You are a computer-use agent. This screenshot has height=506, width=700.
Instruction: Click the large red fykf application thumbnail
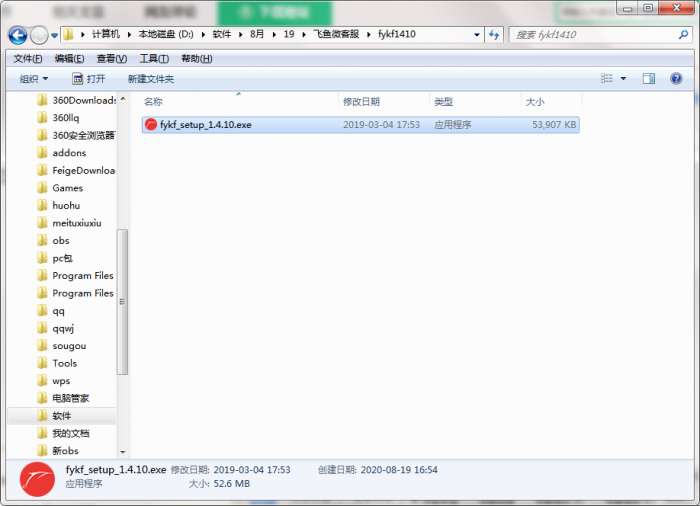[x=37, y=479]
